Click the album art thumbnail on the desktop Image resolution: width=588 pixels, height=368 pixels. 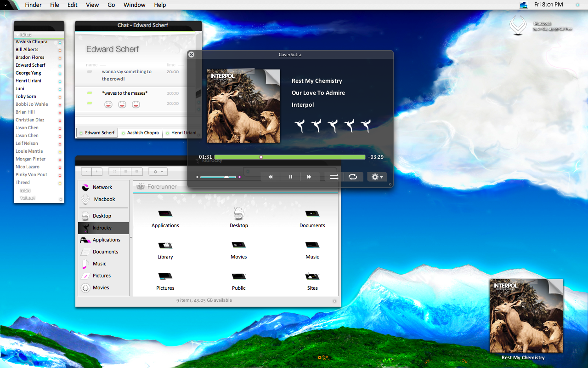click(x=526, y=316)
